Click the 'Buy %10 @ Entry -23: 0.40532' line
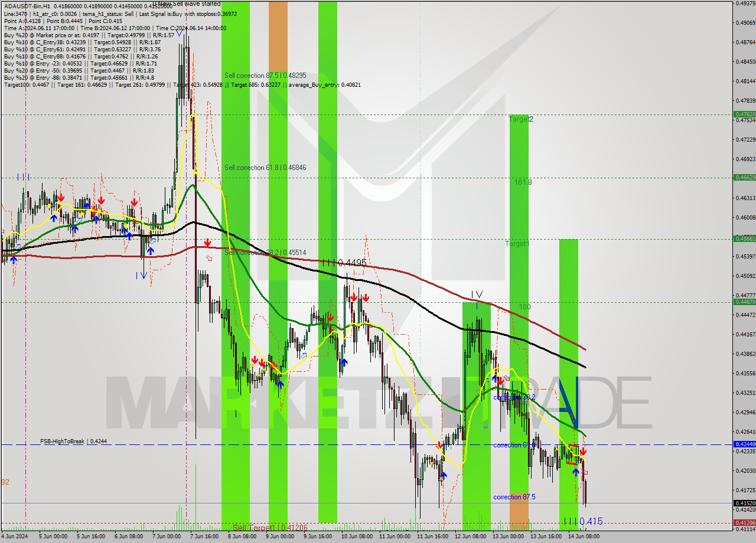 coord(80,64)
